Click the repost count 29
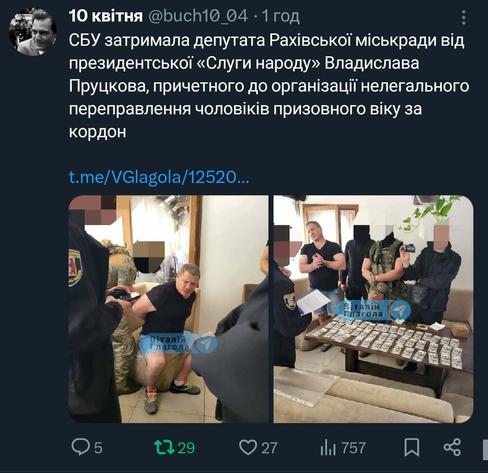Screen dimensions: 488x473 click(x=186, y=448)
